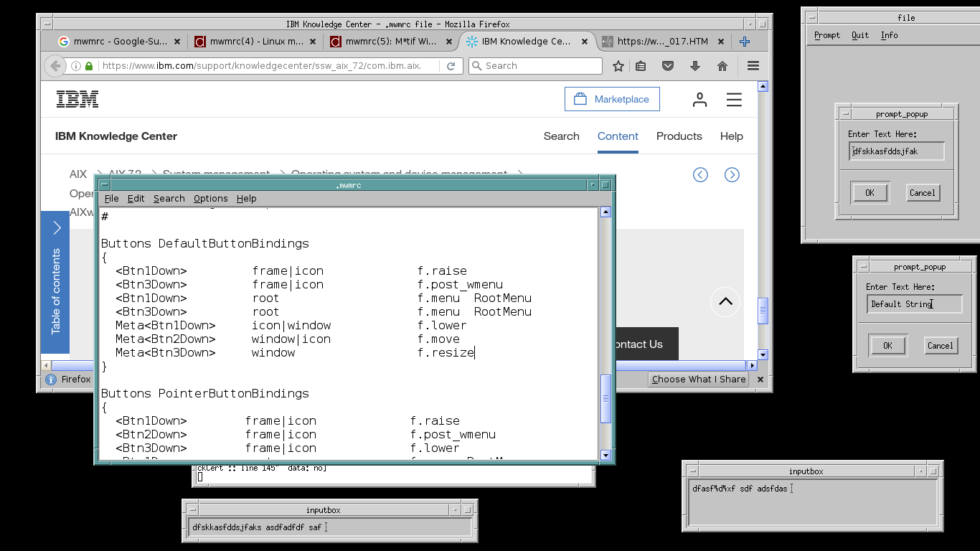Image resolution: width=980 pixels, height=551 pixels.
Task: Open the File menu in the .mwmrc editor
Action: [x=111, y=199]
